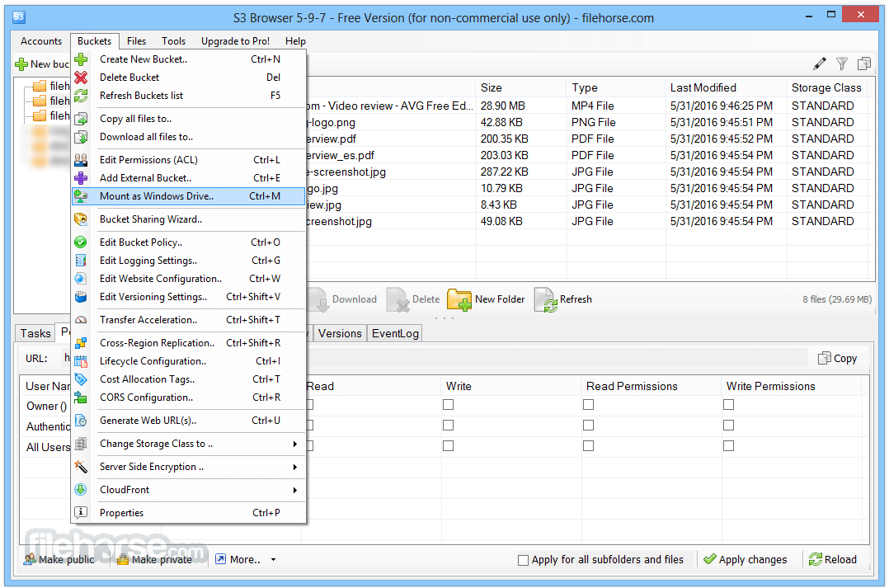Click the Make public button
889x588 pixels.
coord(59,560)
